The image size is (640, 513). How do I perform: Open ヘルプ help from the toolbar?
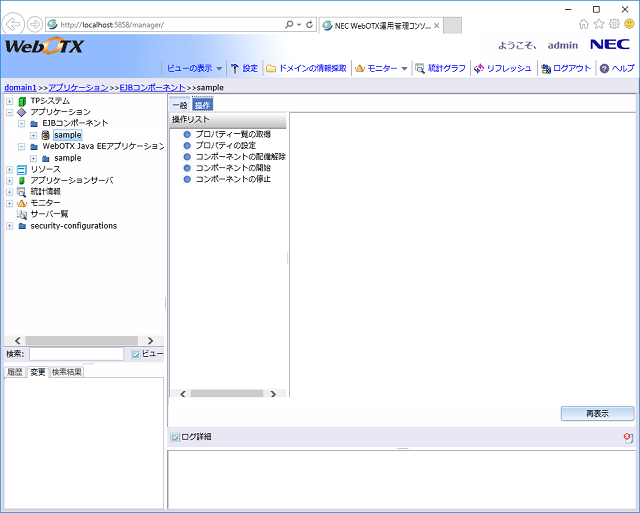[x=604, y=68]
